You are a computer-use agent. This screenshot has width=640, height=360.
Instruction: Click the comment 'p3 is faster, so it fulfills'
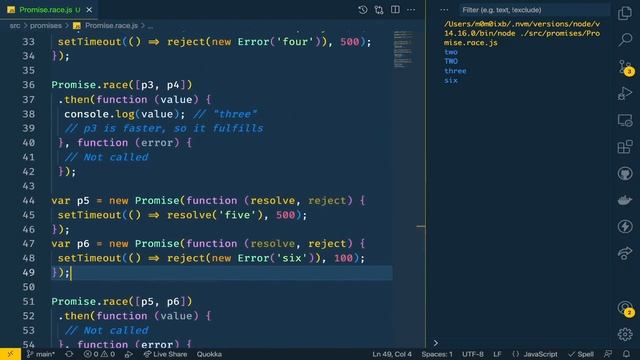[x=164, y=128]
